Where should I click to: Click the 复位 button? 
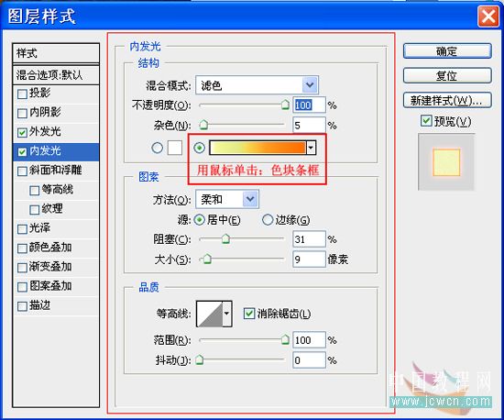(x=447, y=76)
